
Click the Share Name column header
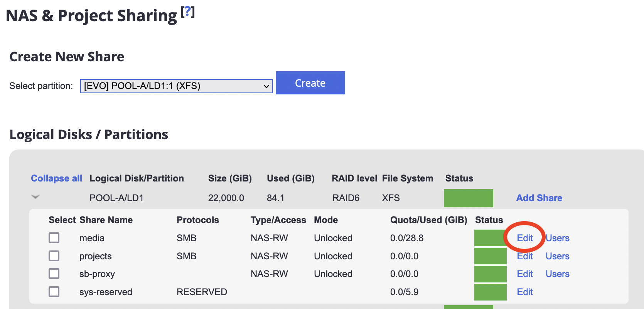coord(106,220)
